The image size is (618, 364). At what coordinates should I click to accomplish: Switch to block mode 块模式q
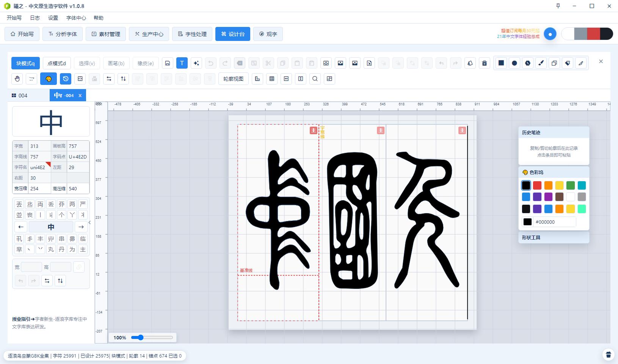click(25, 63)
